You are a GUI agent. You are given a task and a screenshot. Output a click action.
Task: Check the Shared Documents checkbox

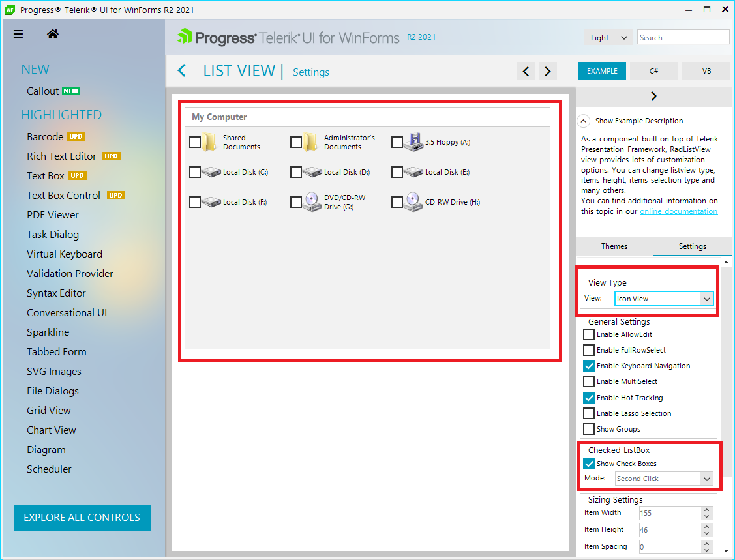coord(195,142)
